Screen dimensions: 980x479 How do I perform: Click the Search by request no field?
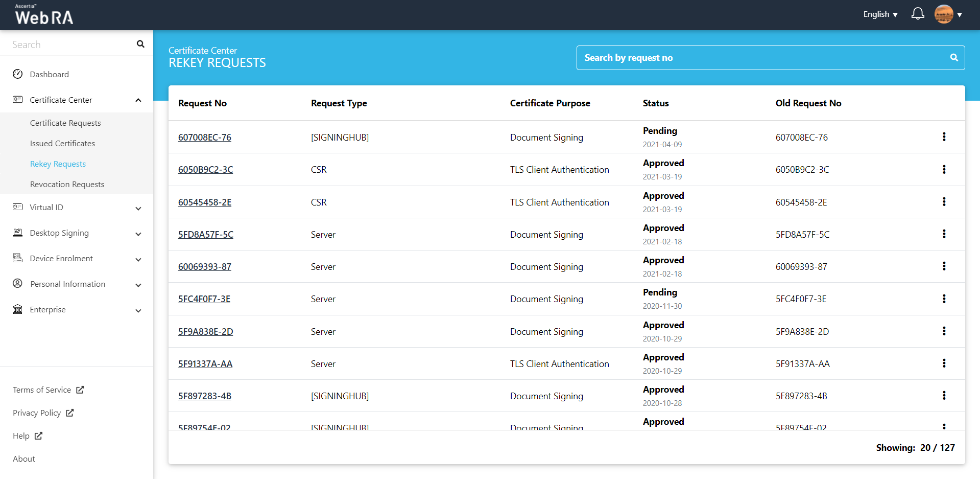(761, 58)
